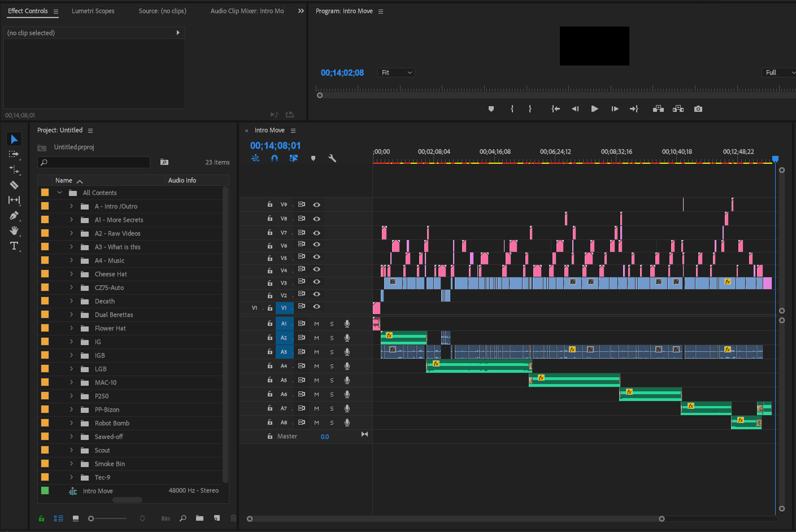The image size is (796, 532).
Task: Click the Export Frame camera icon
Action: tap(698, 109)
